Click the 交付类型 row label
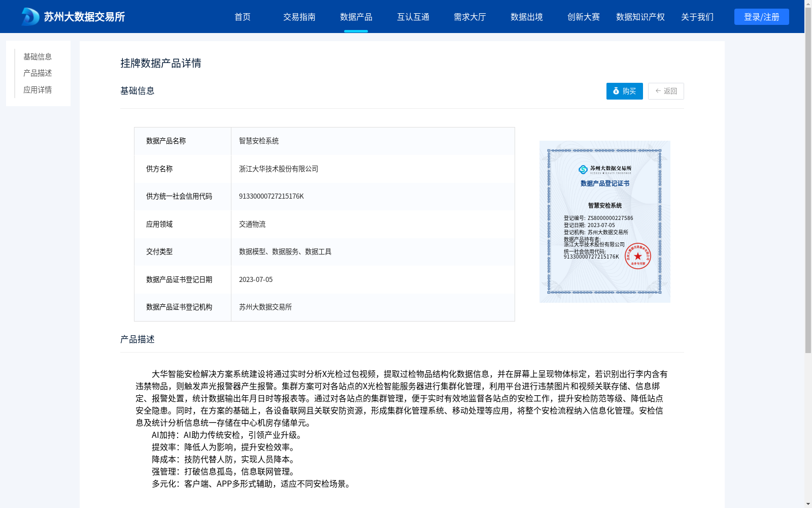Viewport: 812px width, 508px height. pos(159,251)
